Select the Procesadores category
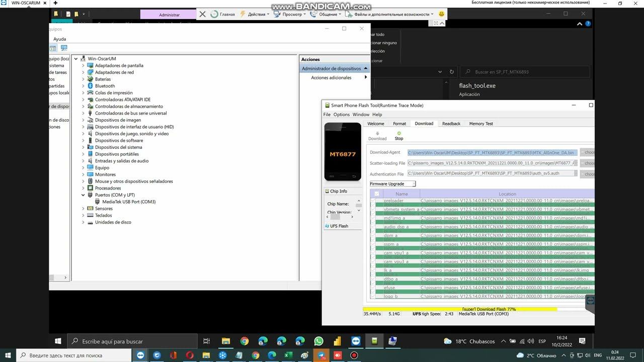This screenshot has width=644, height=362. [x=108, y=188]
